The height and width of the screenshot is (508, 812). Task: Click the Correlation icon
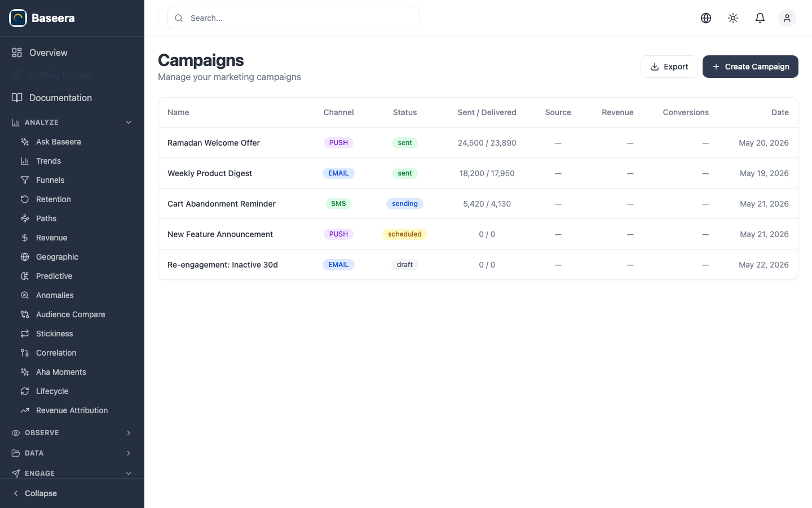click(x=25, y=353)
